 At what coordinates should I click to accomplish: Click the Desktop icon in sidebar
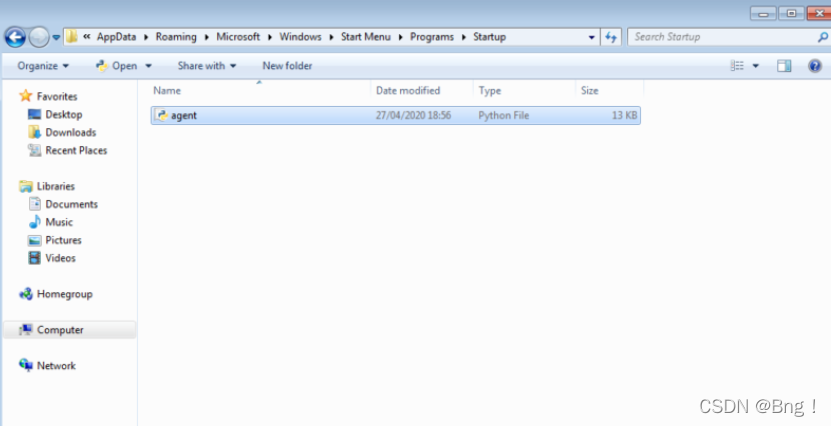tap(34, 114)
